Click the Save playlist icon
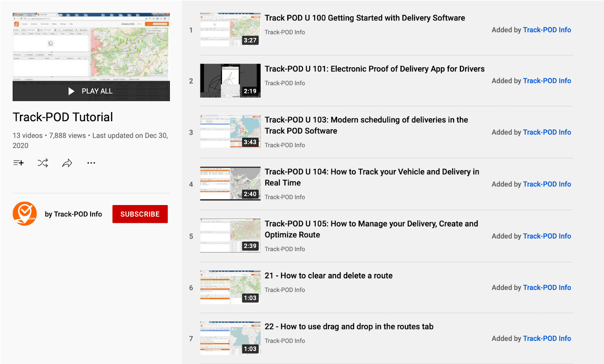This screenshot has height=364, width=604. (x=18, y=163)
